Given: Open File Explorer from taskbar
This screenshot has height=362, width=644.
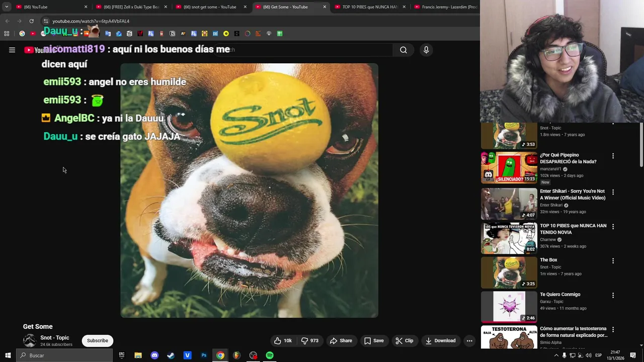Looking at the screenshot, I should pyautogui.click(x=138, y=355).
